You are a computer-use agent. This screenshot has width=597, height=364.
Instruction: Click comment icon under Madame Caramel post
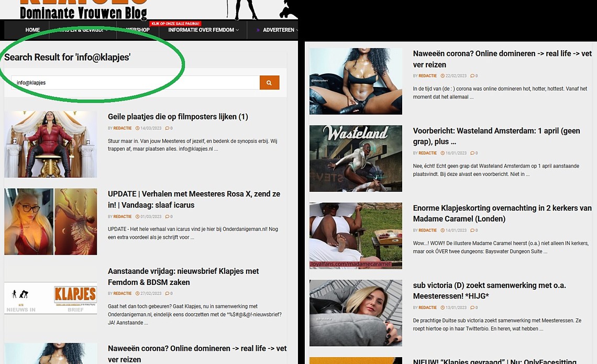pyautogui.click(x=472, y=230)
